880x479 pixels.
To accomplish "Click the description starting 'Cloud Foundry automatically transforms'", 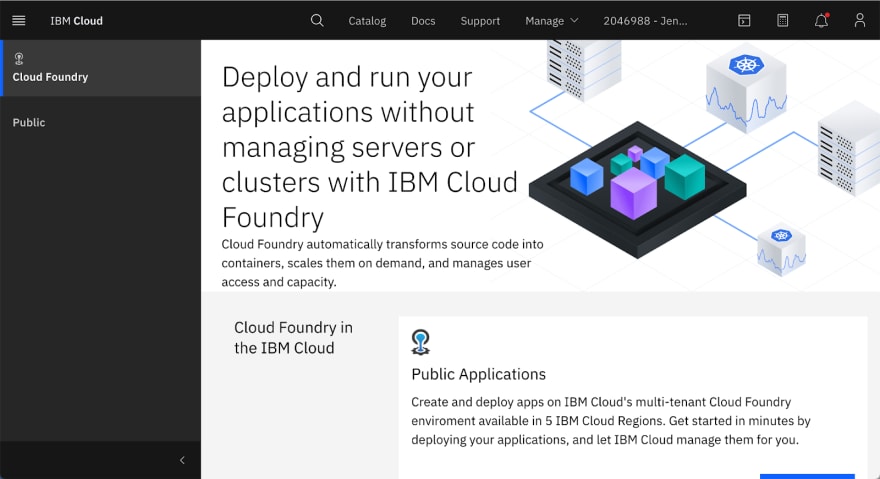I will pyautogui.click(x=382, y=263).
